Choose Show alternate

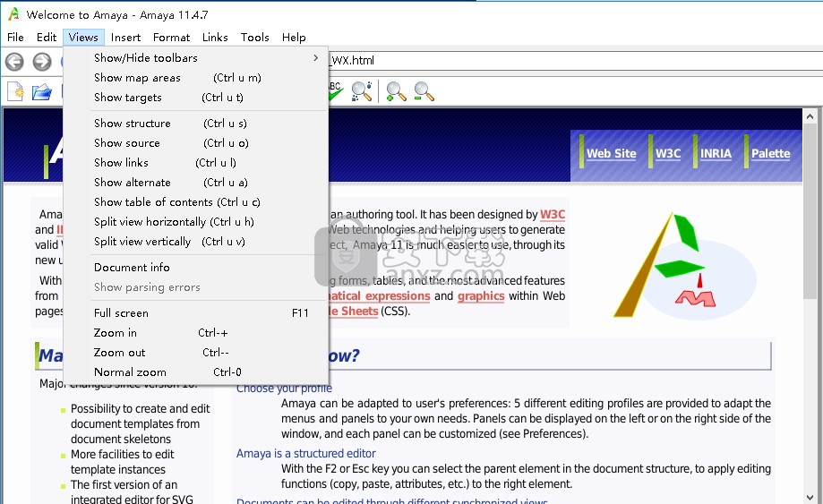click(196, 183)
